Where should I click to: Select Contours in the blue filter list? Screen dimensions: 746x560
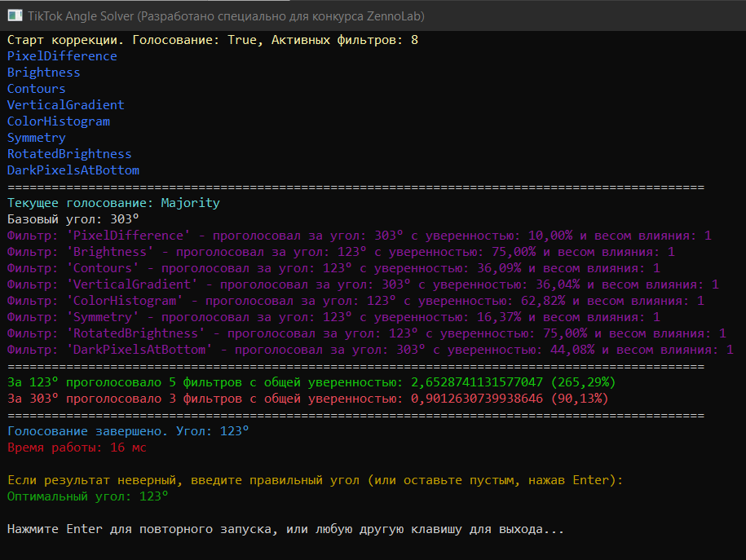pos(37,89)
